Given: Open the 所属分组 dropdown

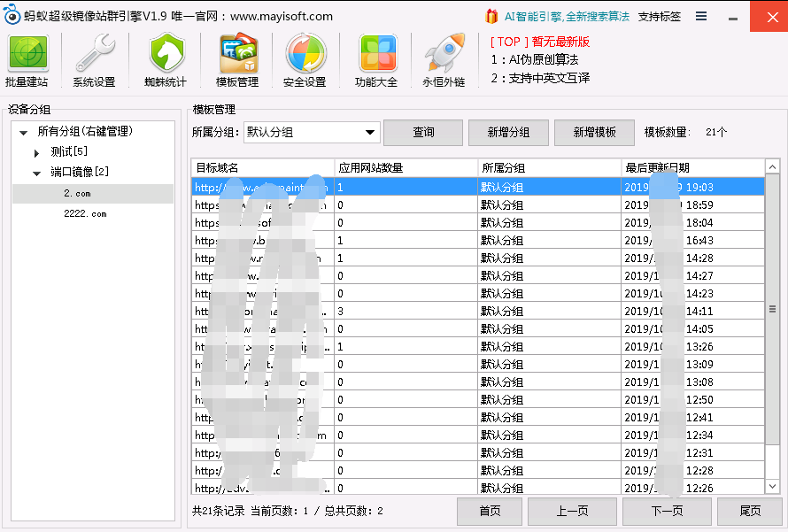Looking at the screenshot, I should [x=312, y=133].
